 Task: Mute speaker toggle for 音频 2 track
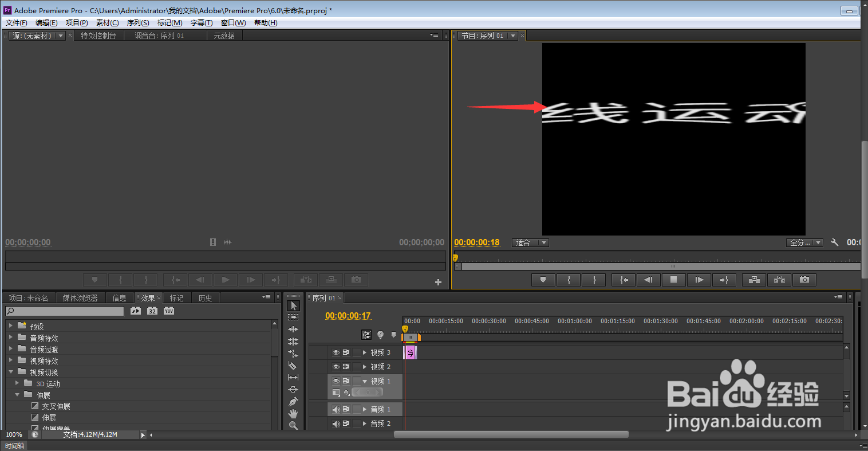(x=336, y=423)
